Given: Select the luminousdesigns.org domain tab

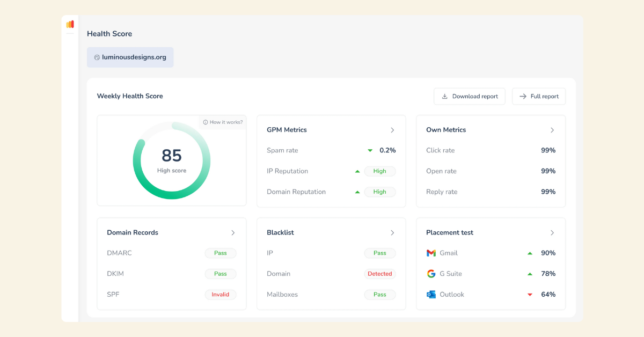Looking at the screenshot, I should pos(130,57).
